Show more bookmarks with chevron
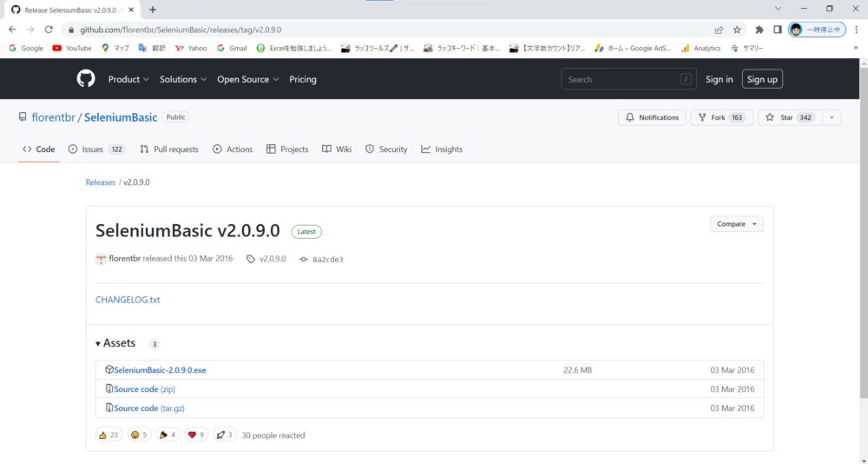 pyautogui.click(x=855, y=49)
